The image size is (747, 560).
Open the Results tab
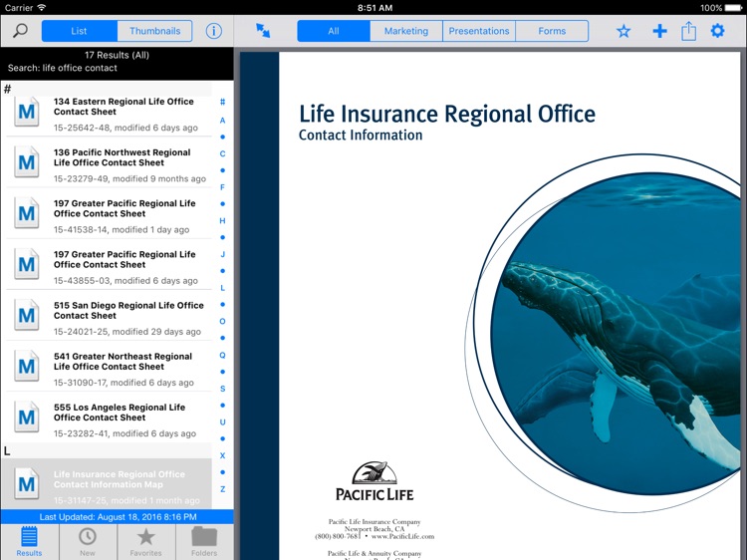pos(29,542)
